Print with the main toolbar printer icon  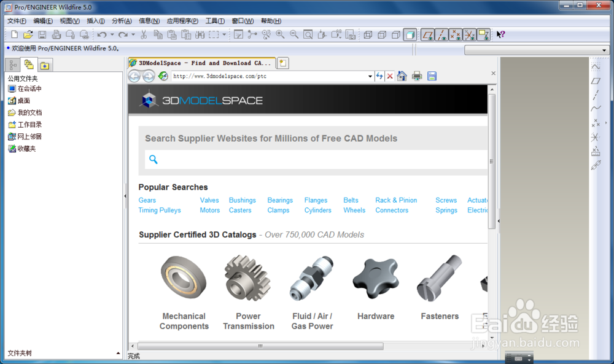pos(56,35)
